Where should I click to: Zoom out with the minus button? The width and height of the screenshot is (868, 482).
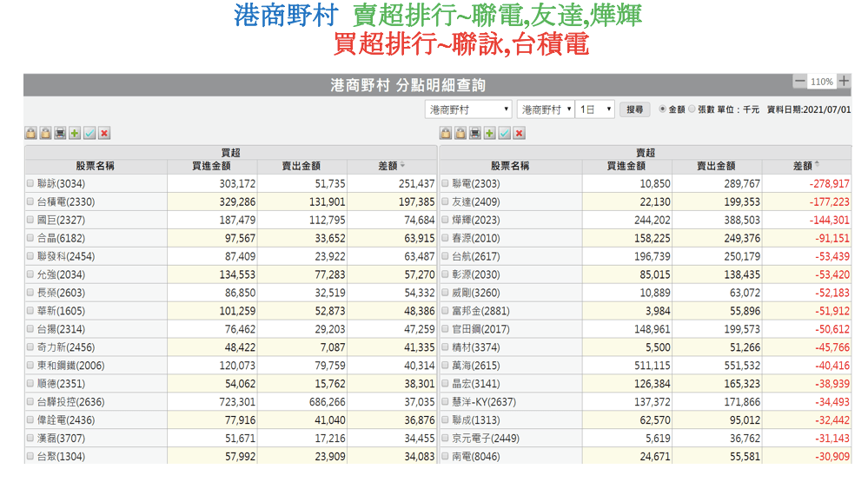(x=799, y=81)
